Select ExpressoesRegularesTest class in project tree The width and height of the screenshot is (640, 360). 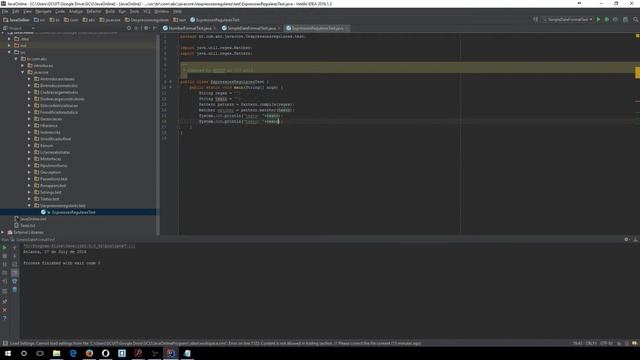tap(73, 212)
